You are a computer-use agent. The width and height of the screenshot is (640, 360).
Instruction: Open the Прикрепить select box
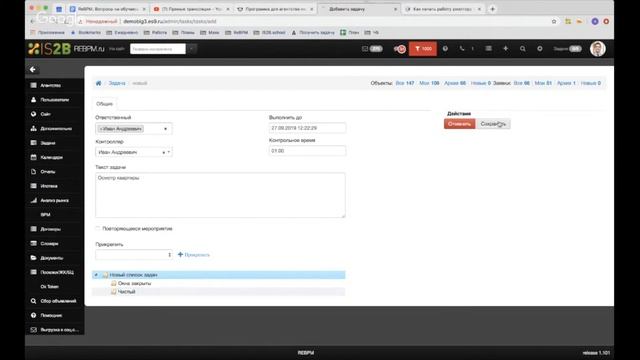[134, 254]
